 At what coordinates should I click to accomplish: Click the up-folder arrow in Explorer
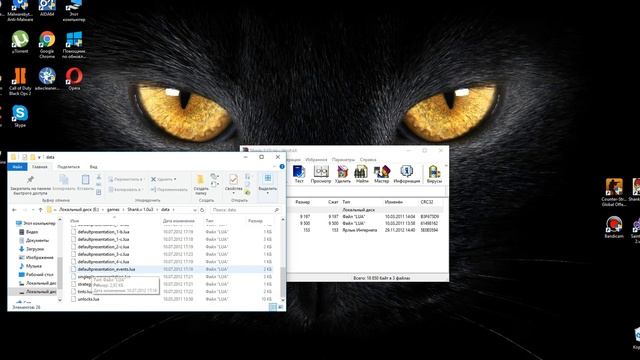coord(40,210)
